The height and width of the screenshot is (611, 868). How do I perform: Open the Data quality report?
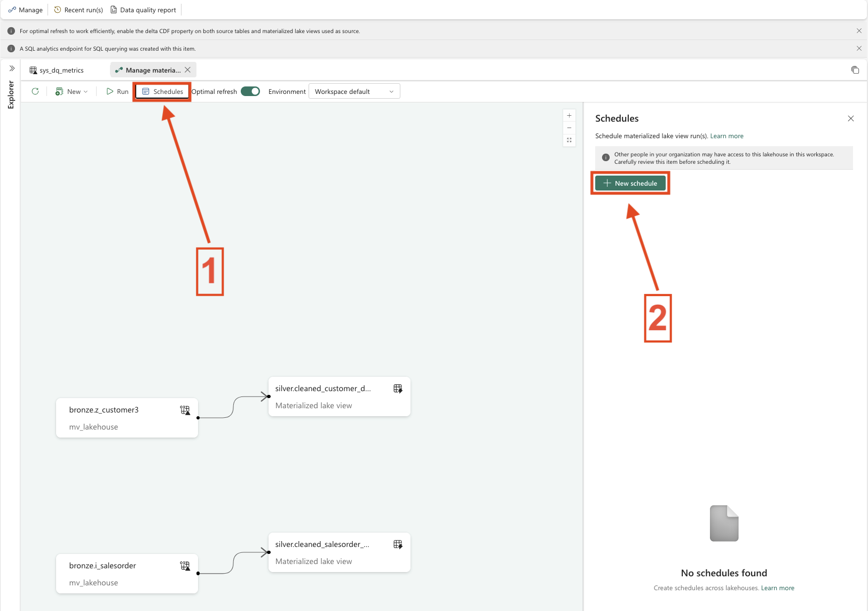pos(143,10)
